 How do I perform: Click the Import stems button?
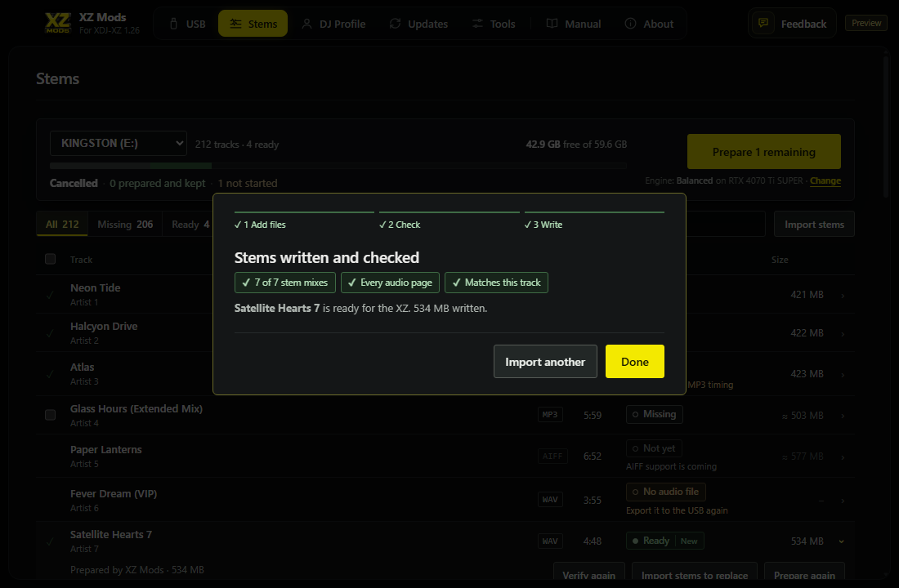(814, 224)
